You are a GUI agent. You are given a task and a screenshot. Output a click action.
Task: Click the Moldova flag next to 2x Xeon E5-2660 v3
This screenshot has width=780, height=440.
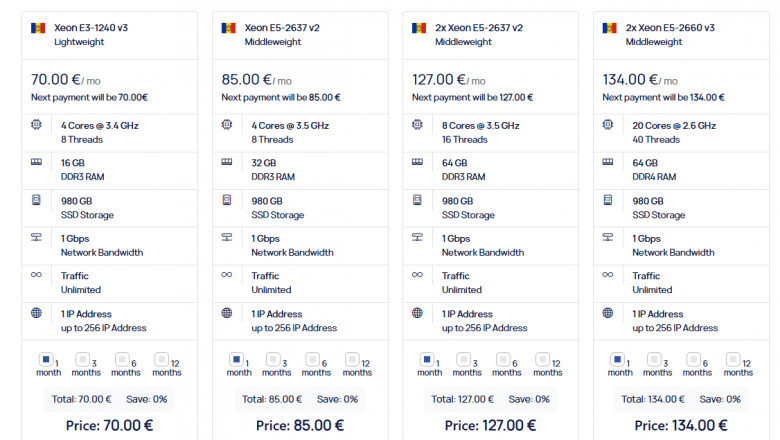[609, 28]
